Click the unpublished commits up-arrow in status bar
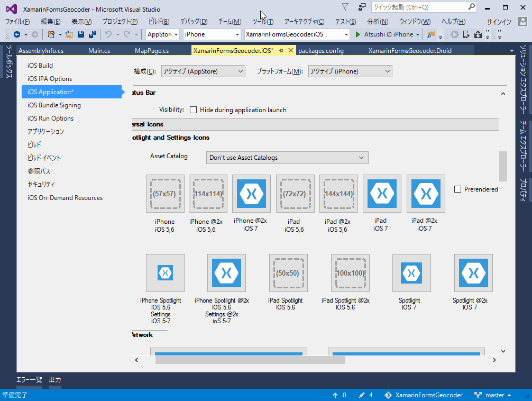This screenshot has height=401, width=532. click(335, 395)
